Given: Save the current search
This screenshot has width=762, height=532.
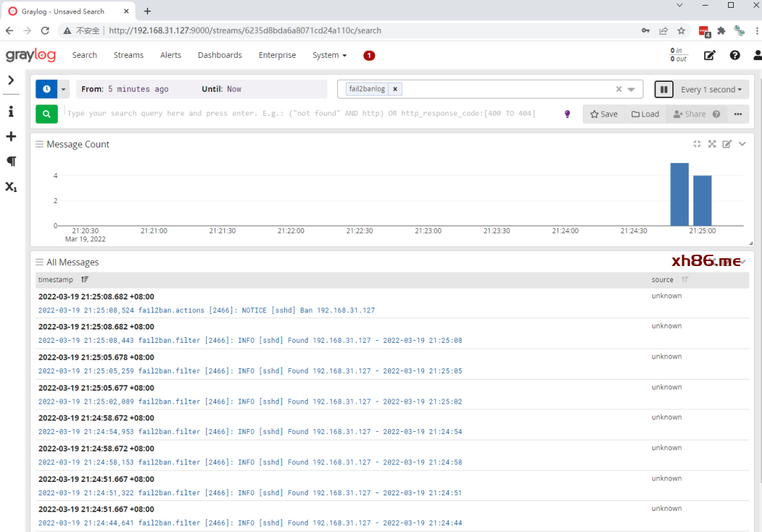Looking at the screenshot, I should coord(604,114).
